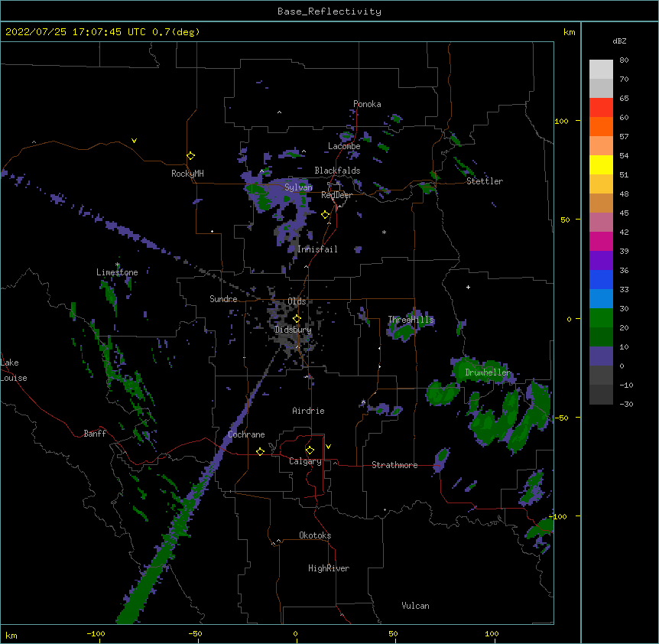Select the Drumheller label
Screen dimensions: 659x644
pyautogui.click(x=488, y=372)
